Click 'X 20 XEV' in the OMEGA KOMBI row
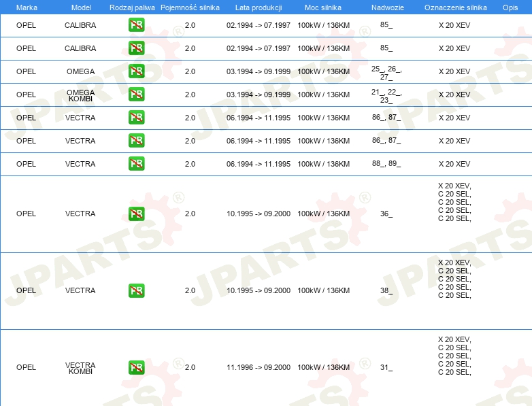 click(x=454, y=95)
